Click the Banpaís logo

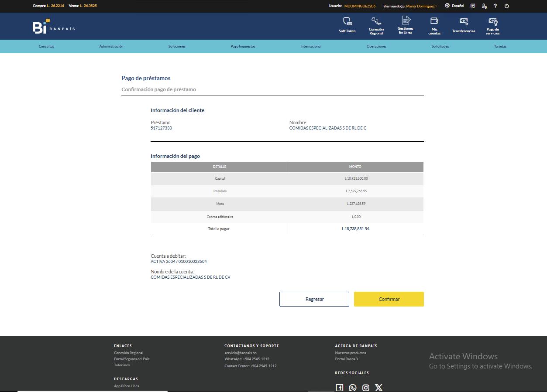pos(54,26)
